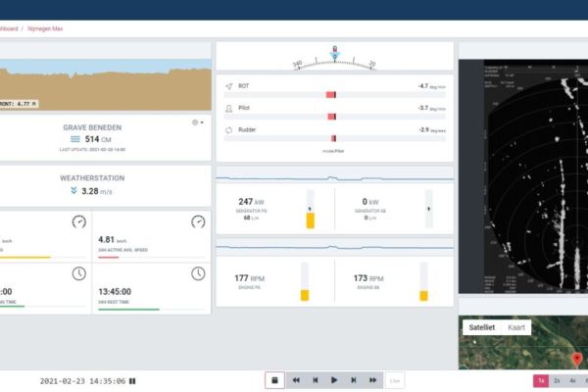Image resolution: width=588 pixels, height=392 pixels.
Task: Open the Nijmegen Max breadcrumb link
Action: click(45, 28)
